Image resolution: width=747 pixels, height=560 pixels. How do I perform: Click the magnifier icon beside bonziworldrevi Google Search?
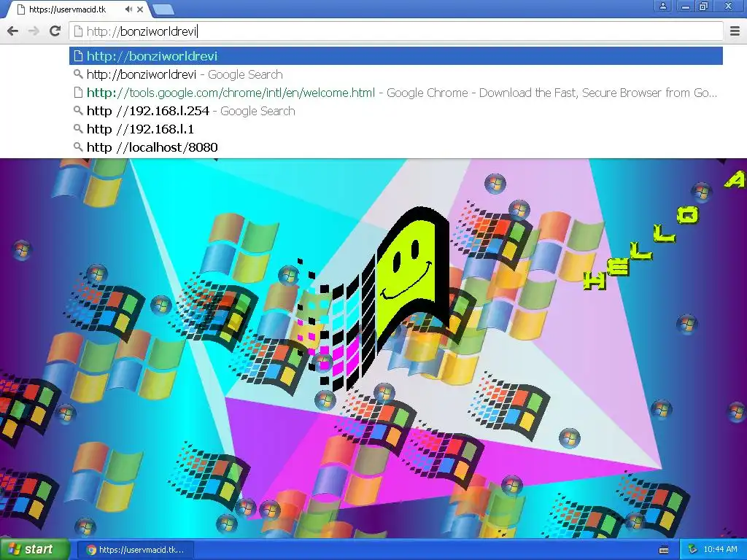click(78, 74)
